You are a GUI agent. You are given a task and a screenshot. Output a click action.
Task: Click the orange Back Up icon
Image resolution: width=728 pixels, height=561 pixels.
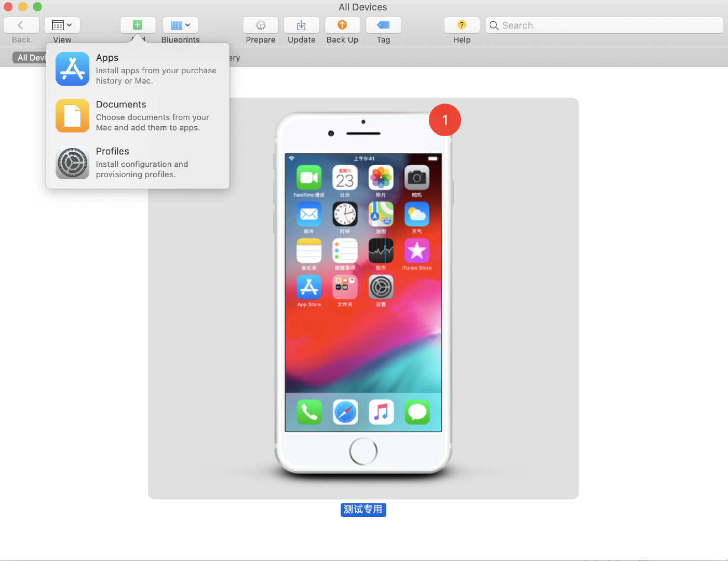[342, 25]
